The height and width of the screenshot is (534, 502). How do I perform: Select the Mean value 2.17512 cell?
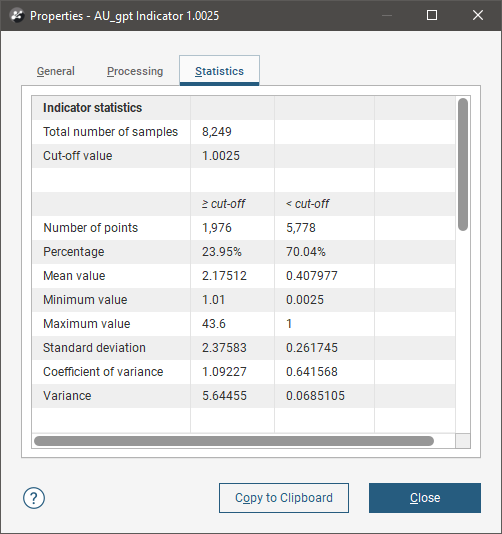[233, 276]
